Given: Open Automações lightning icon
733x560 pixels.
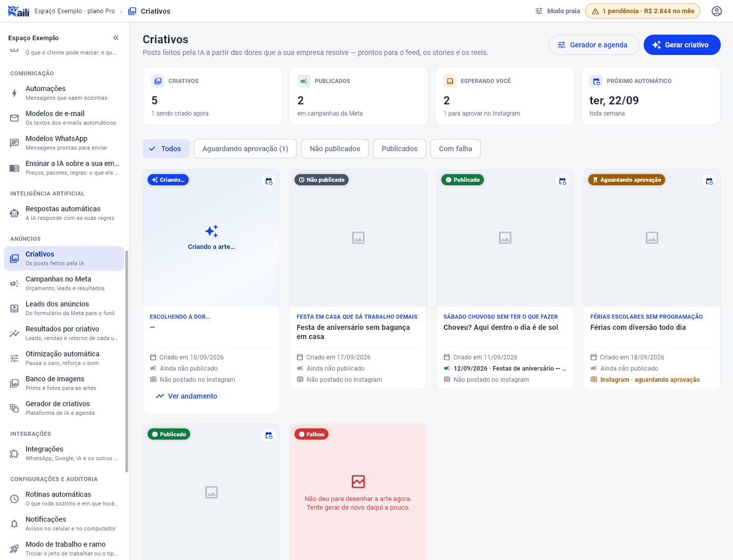Looking at the screenshot, I should point(14,93).
